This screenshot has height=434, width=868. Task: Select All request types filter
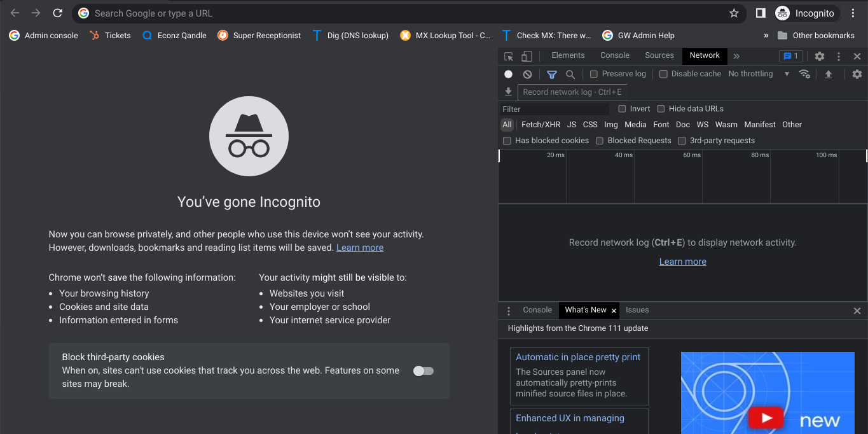click(x=507, y=125)
